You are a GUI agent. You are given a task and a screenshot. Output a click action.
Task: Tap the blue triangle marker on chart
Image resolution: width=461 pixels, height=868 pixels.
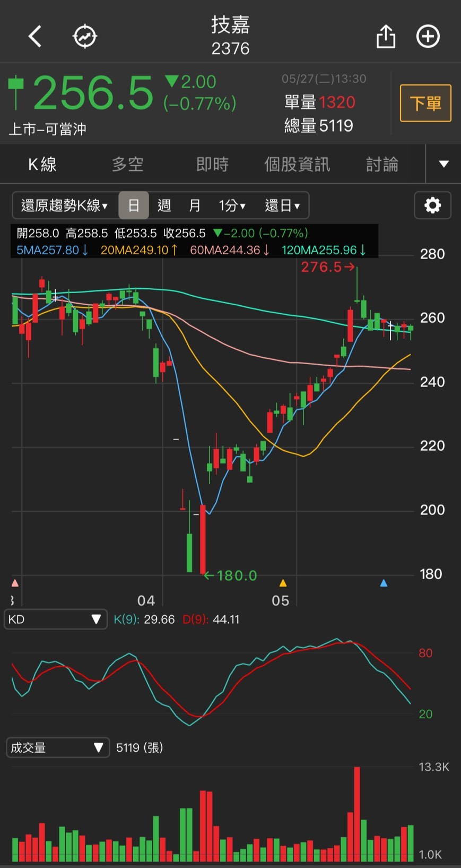[384, 583]
